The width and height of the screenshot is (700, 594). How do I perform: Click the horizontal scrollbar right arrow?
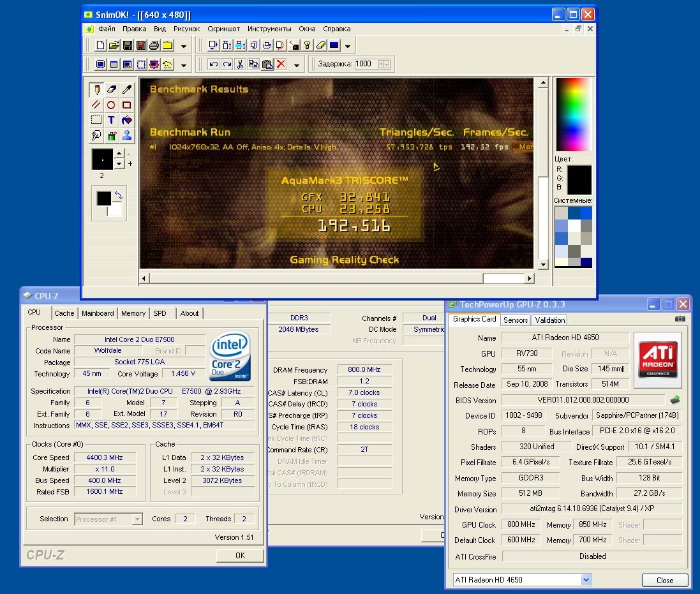pos(530,278)
